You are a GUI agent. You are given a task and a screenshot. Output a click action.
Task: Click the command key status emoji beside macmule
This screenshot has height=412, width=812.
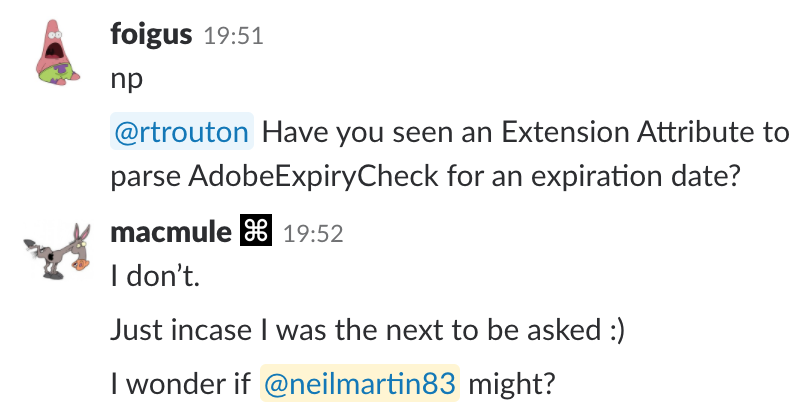pyautogui.click(x=257, y=233)
